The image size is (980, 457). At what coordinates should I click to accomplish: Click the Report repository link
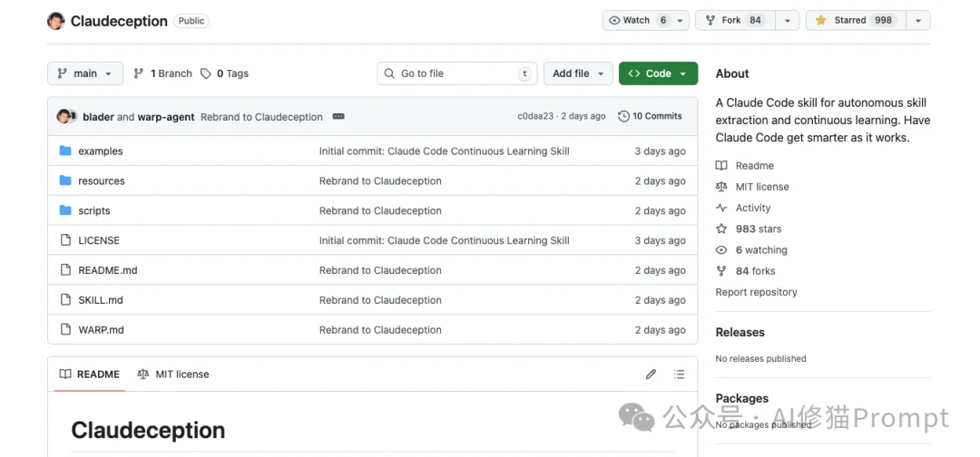click(x=756, y=292)
